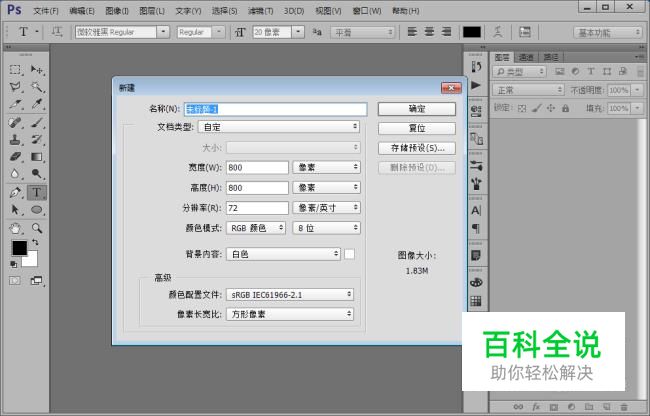Toggle Quick Mask mode

(x=15, y=281)
